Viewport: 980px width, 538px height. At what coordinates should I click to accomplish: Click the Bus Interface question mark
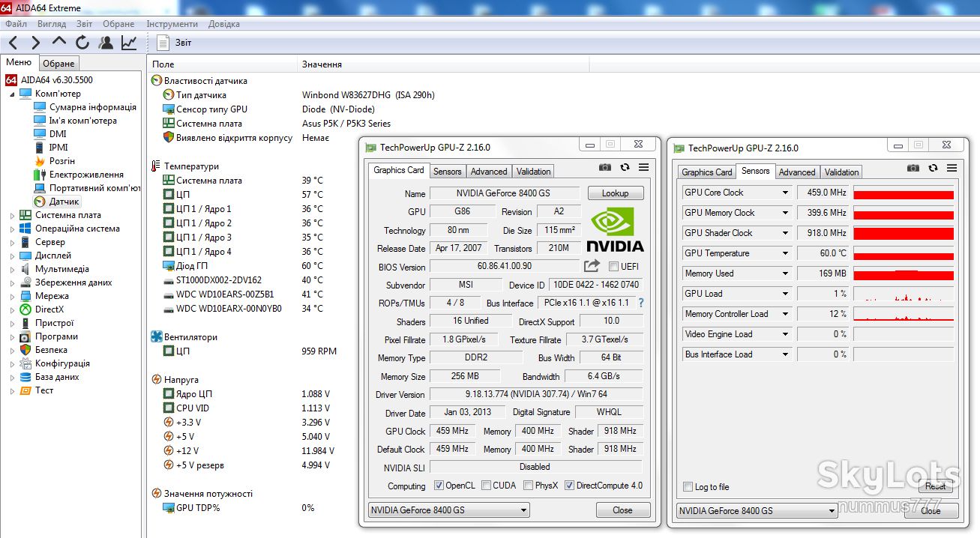641,303
